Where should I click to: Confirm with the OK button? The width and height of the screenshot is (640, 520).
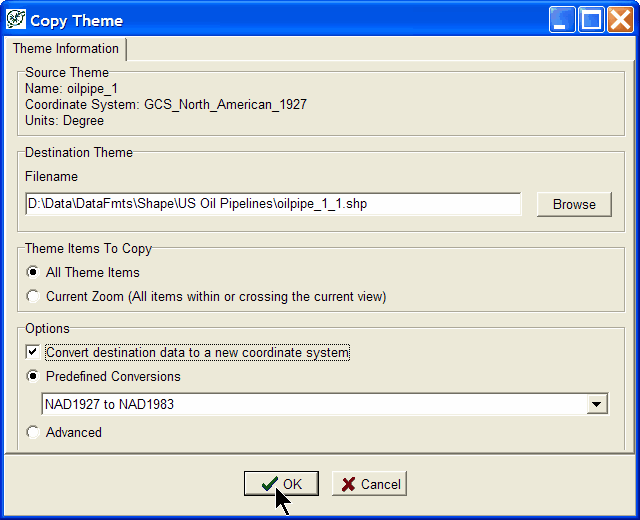[281, 484]
